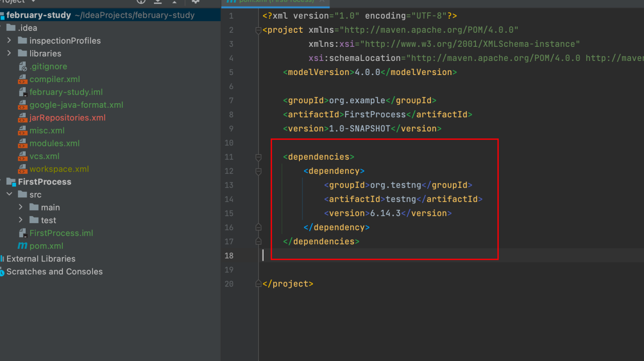Expand the libraries folder arrow
The image size is (644, 361).
point(9,53)
